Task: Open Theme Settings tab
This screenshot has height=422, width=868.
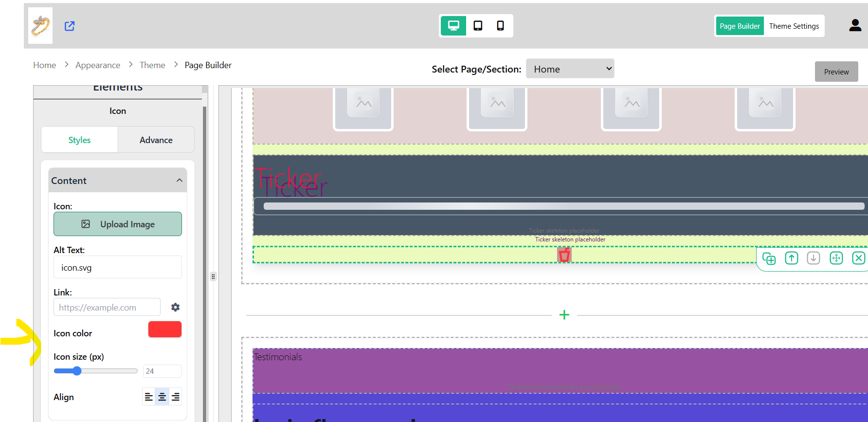Action: click(794, 26)
